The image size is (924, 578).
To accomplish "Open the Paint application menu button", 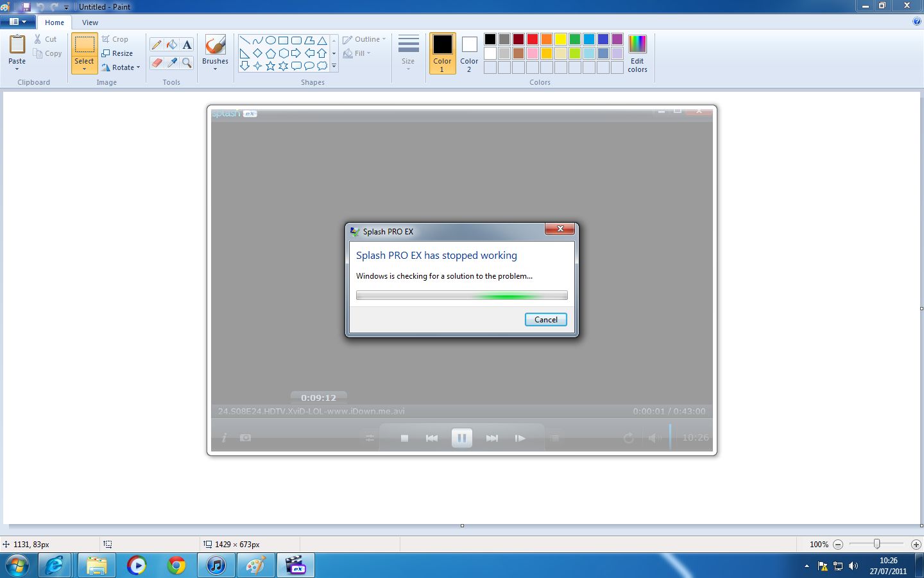I will [18, 22].
